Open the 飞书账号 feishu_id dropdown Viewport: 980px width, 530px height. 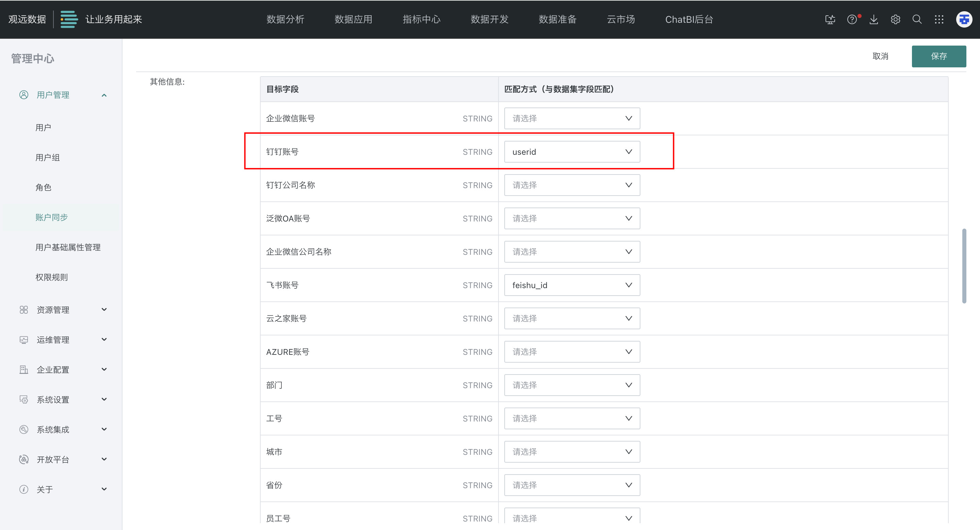(572, 285)
